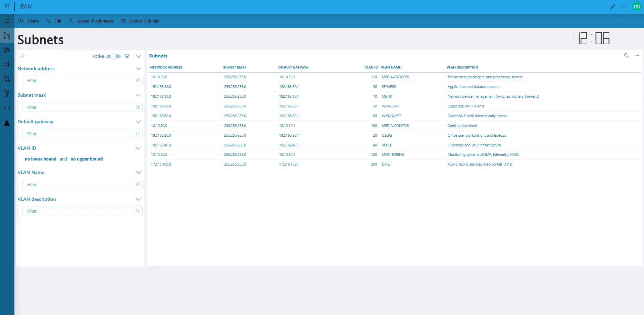Open the signpost sidebar icon
The width and height of the screenshot is (644, 315).
[7, 64]
